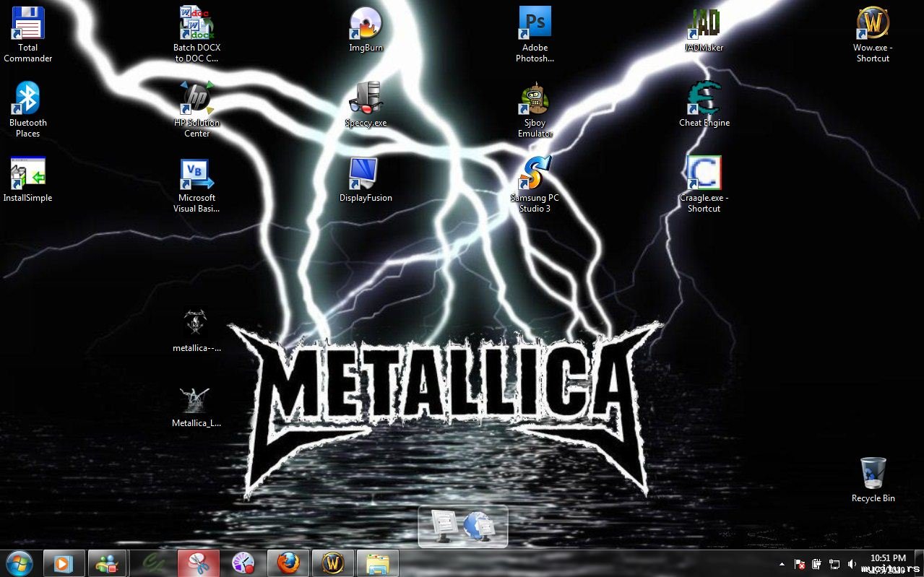Click the power/battery tray icon

click(816, 564)
